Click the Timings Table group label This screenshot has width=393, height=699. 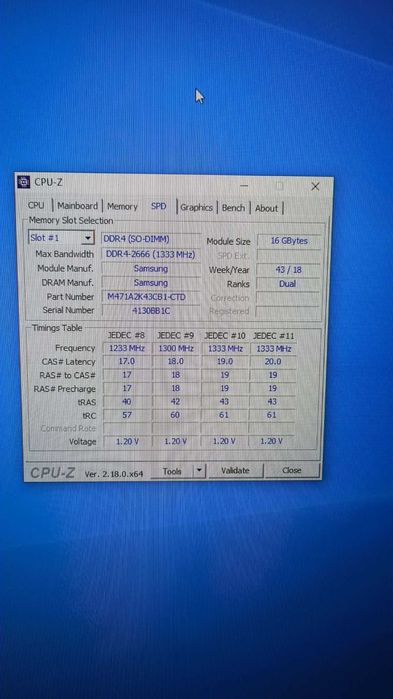pos(57,328)
